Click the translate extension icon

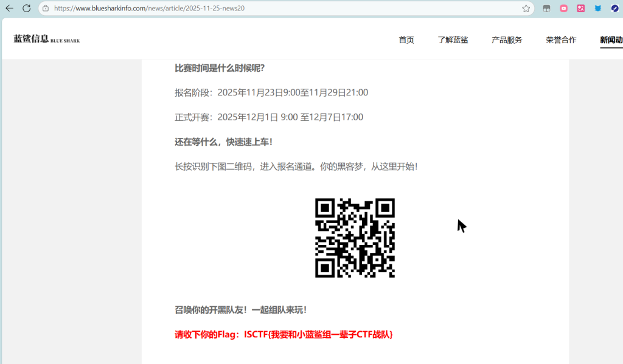pos(580,9)
